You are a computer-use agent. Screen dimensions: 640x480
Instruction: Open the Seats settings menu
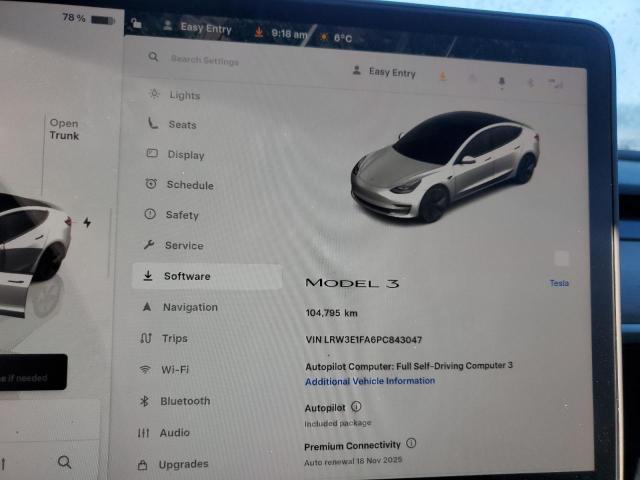pyautogui.click(x=172, y=124)
